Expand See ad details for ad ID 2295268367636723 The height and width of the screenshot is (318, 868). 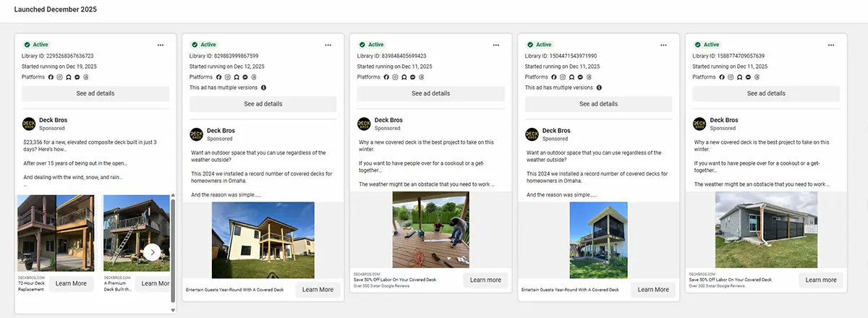tap(95, 93)
